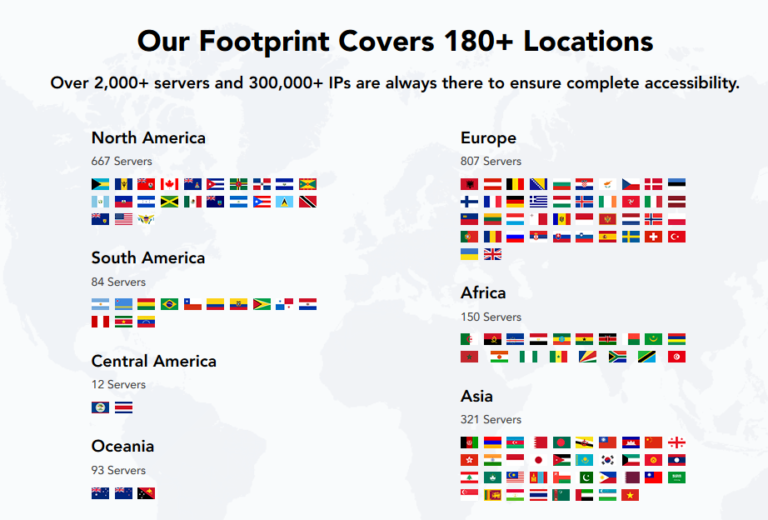Select the Japan flag
Screen dimensions: 768x520
click(538, 460)
